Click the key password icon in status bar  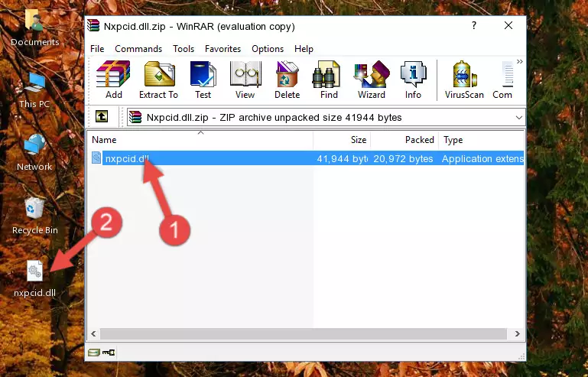coord(109,353)
